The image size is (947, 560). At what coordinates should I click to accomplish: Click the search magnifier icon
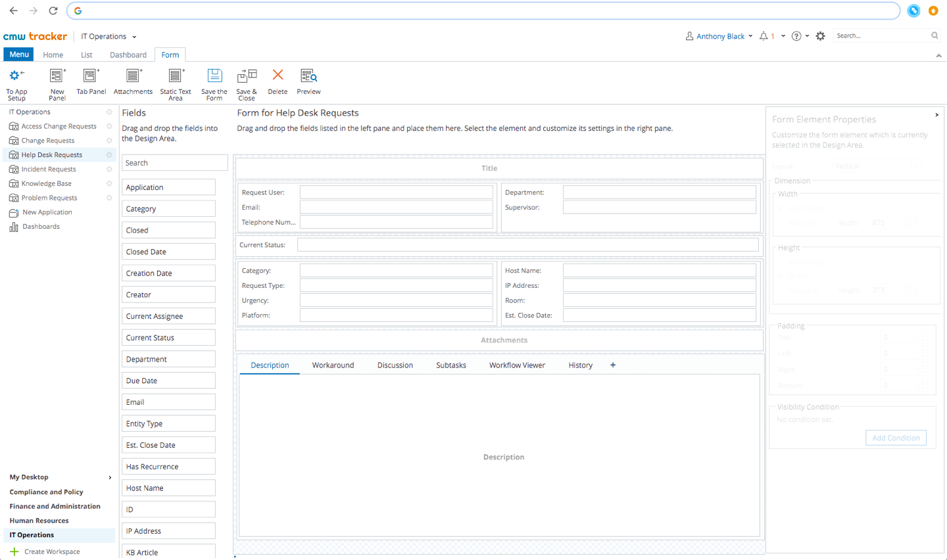pyautogui.click(x=935, y=35)
